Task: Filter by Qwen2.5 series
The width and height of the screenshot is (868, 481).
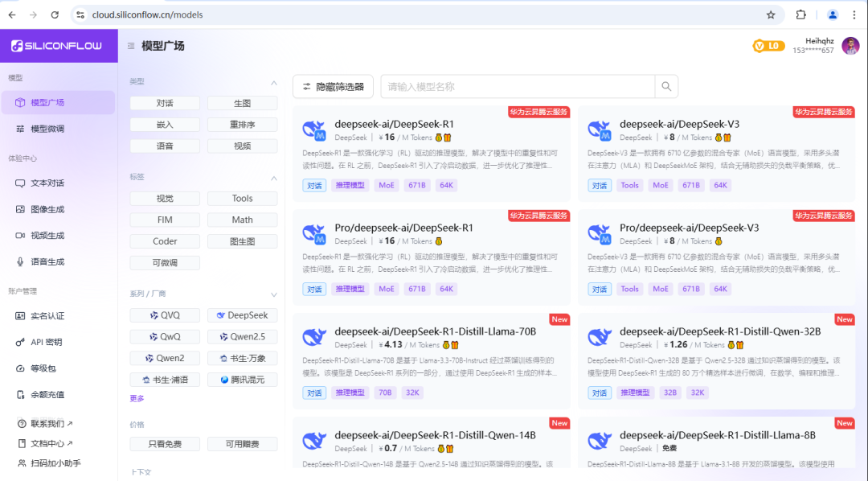Action: (243, 337)
